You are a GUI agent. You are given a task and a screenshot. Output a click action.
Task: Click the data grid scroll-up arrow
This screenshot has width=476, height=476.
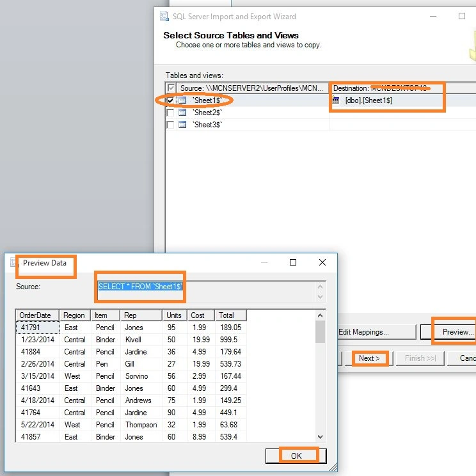(320, 315)
